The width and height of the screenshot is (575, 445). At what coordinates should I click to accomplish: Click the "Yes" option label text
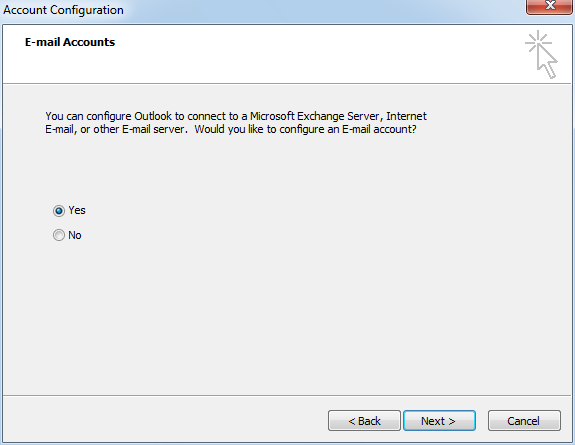(x=77, y=211)
